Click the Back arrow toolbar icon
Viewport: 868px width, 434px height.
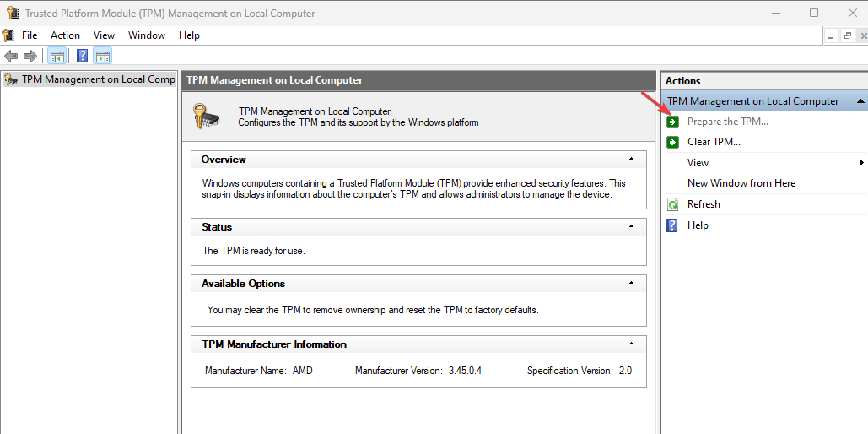[11, 56]
